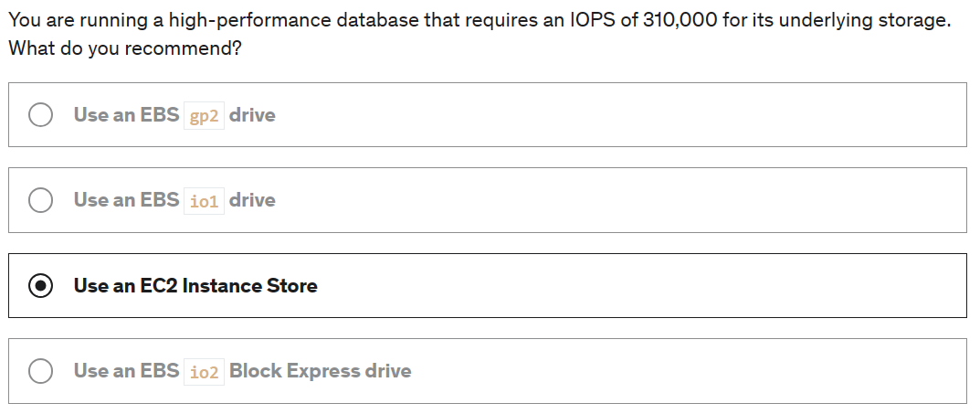Click the 'Use an EBS' text before io1
The width and height of the screenshot is (980, 414).
[x=126, y=200]
